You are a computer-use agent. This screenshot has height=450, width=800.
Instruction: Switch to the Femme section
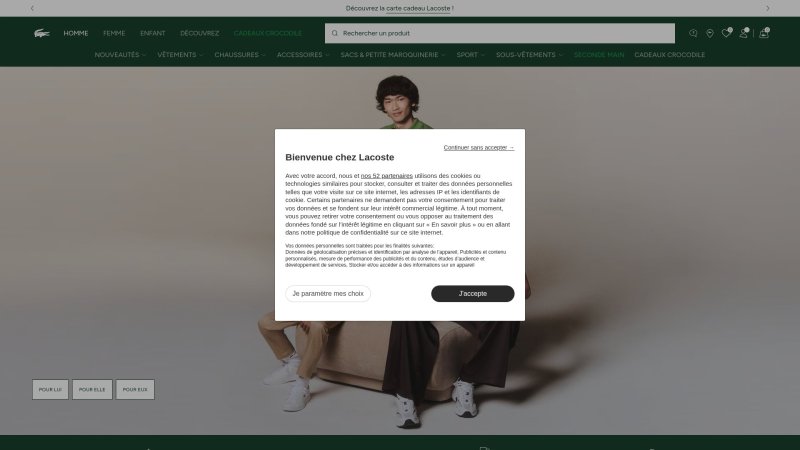(114, 33)
